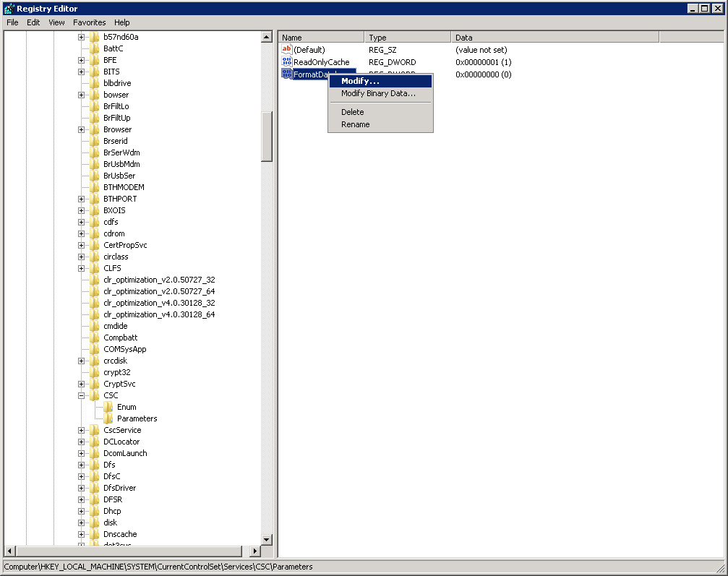Expand the DCLocator tree node

tap(81, 442)
